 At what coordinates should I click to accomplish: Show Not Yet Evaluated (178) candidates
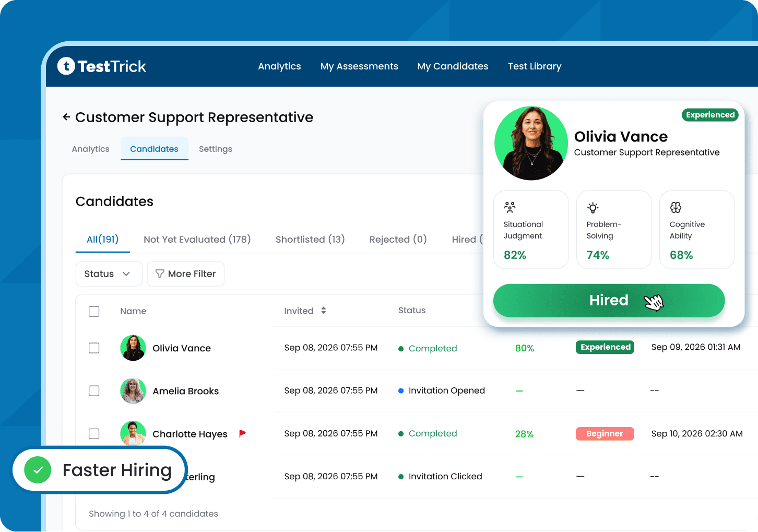[197, 239]
